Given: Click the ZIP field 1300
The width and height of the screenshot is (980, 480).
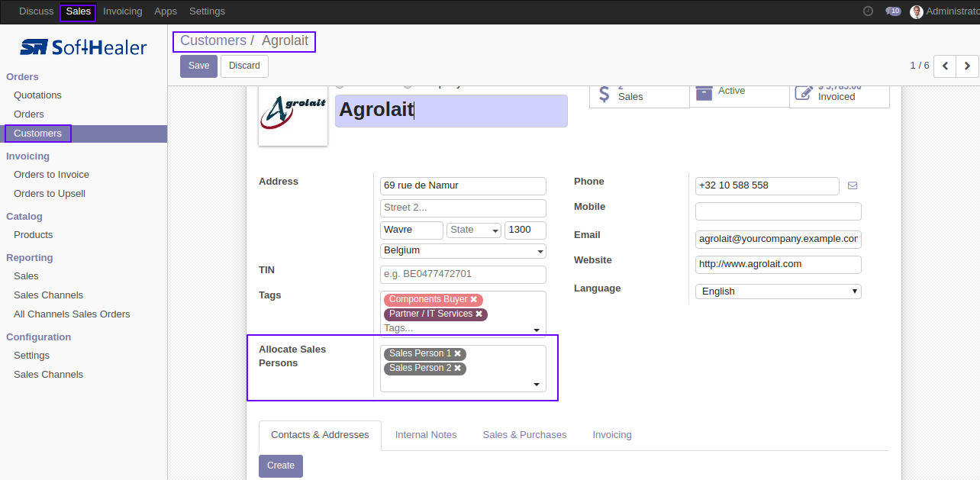Looking at the screenshot, I should [x=525, y=230].
